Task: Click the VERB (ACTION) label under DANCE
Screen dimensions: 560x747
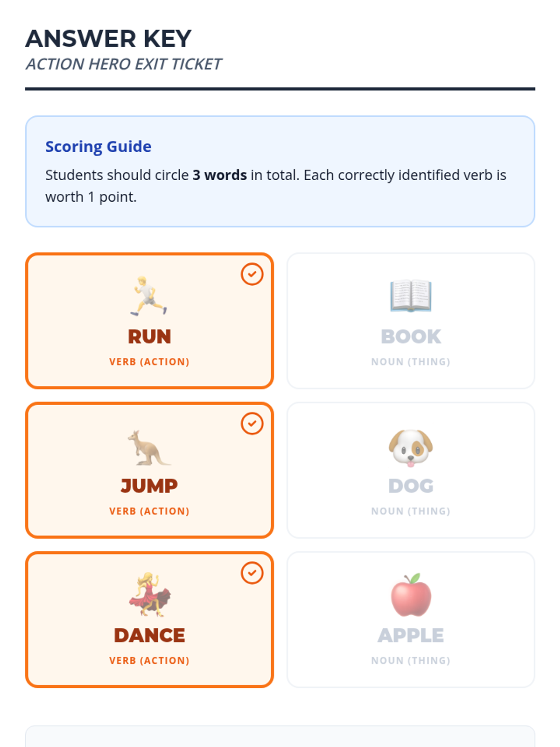Action: click(x=149, y=661)
